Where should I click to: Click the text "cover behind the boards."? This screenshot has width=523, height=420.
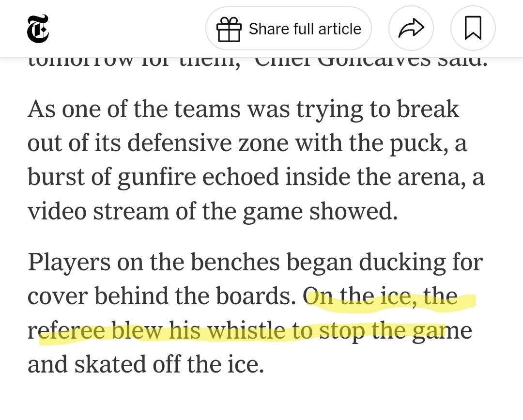point(162,296)
